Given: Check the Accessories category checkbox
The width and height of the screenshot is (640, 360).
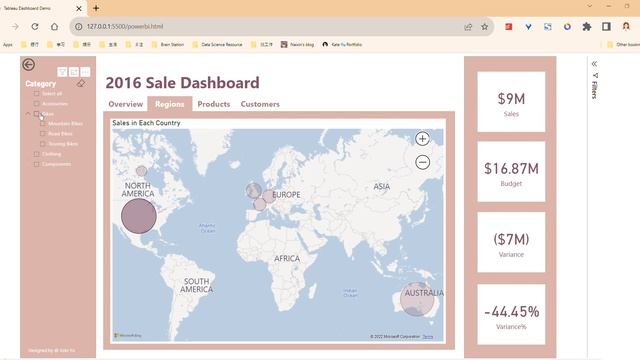Looking at the screenshot, I should (37, 104).
